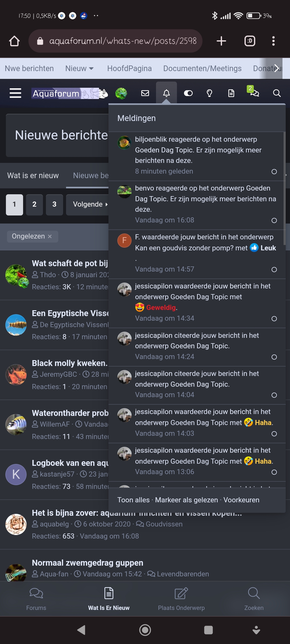
Task: Switch to Wat is er nieuw tab
Action: click(x=33, y=175)
